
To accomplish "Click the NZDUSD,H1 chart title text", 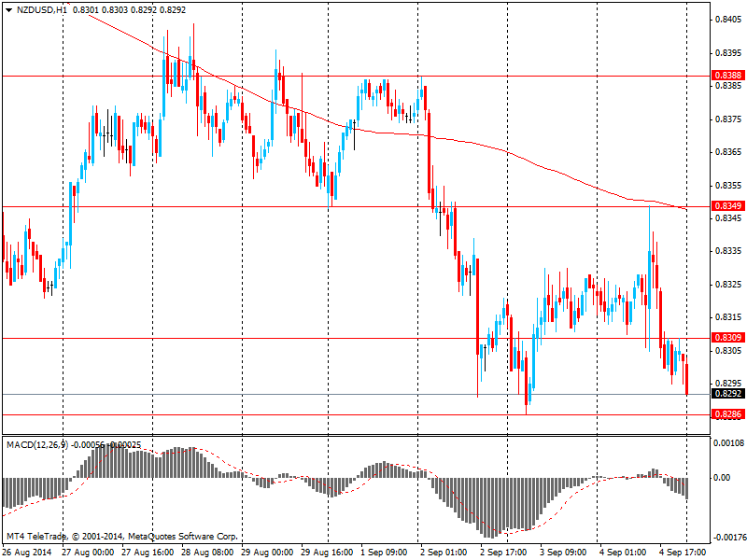I will pyautogui.click(x=41, y=9).
